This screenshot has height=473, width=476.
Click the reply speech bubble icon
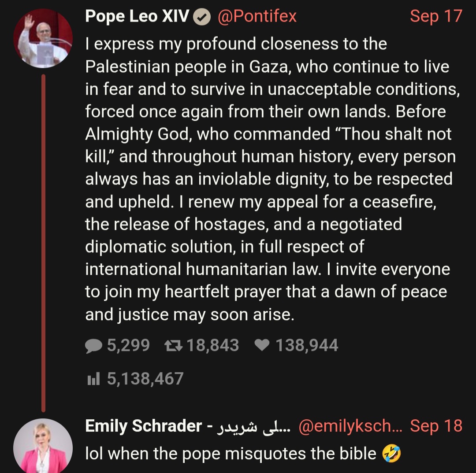click(x=93, y=346)
